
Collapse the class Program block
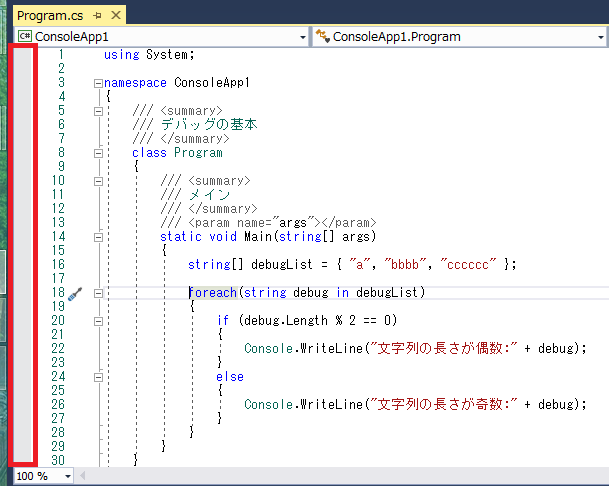[98, 153]
